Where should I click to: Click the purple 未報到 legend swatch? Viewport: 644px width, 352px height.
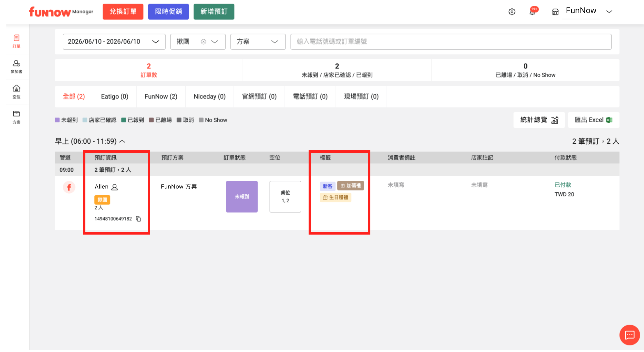pyautogui.click(x=57, y=120)
